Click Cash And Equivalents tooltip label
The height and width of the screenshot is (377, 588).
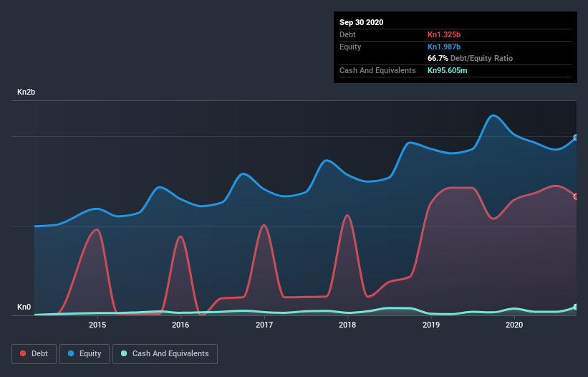pyautogui.click(x=377, y=70)
